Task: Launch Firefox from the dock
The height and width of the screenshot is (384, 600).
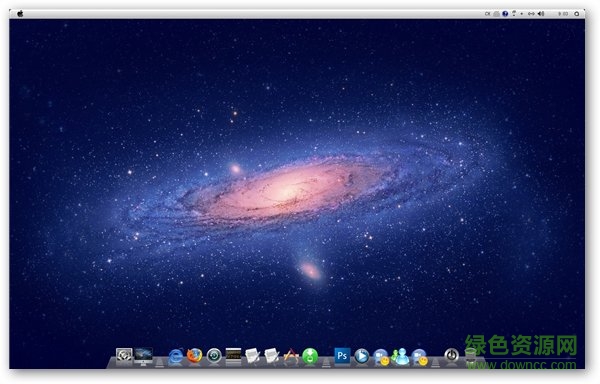Action: [195, 356]
